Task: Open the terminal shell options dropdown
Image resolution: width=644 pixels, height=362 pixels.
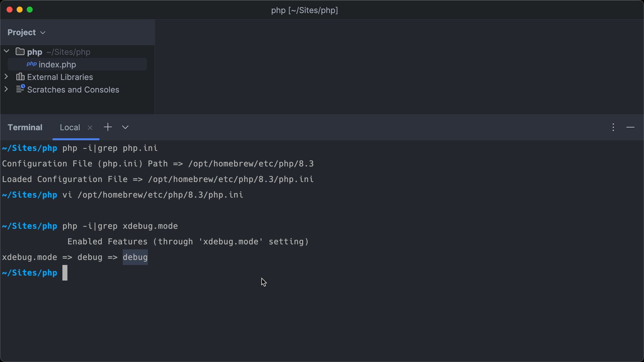Action: pyautogui.click(x=125, y=127)
